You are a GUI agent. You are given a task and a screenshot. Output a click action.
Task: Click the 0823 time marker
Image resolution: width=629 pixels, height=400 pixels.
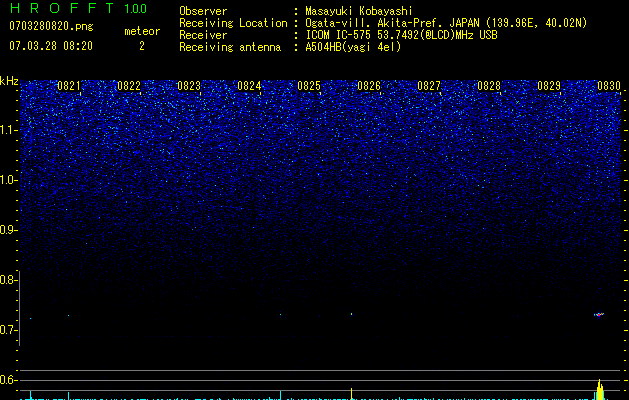click(x=189, y=86)
